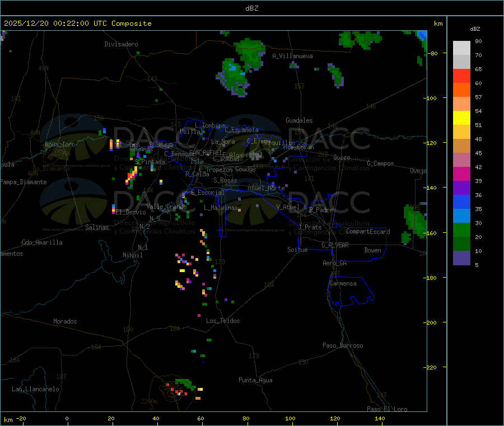The height and width of the screenshot is (426, 504).
Task: Click the C_Española map label
Action: point(242,130)
